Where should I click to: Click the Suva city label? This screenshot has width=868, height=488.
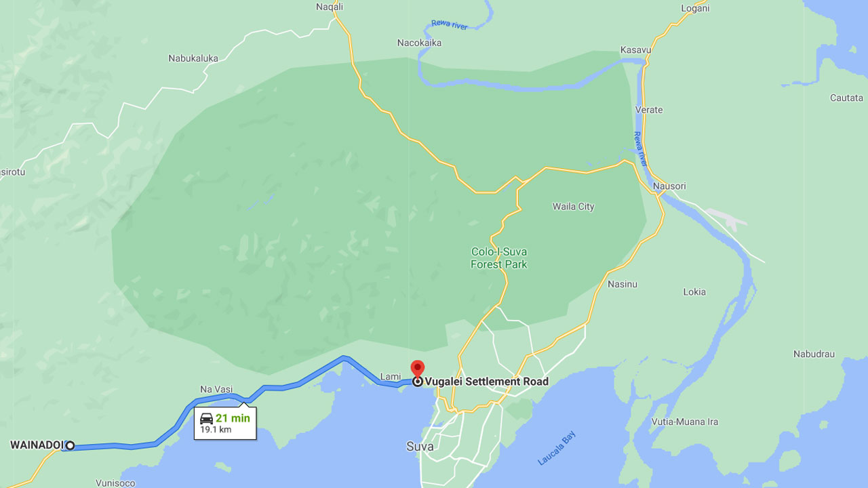420,447
